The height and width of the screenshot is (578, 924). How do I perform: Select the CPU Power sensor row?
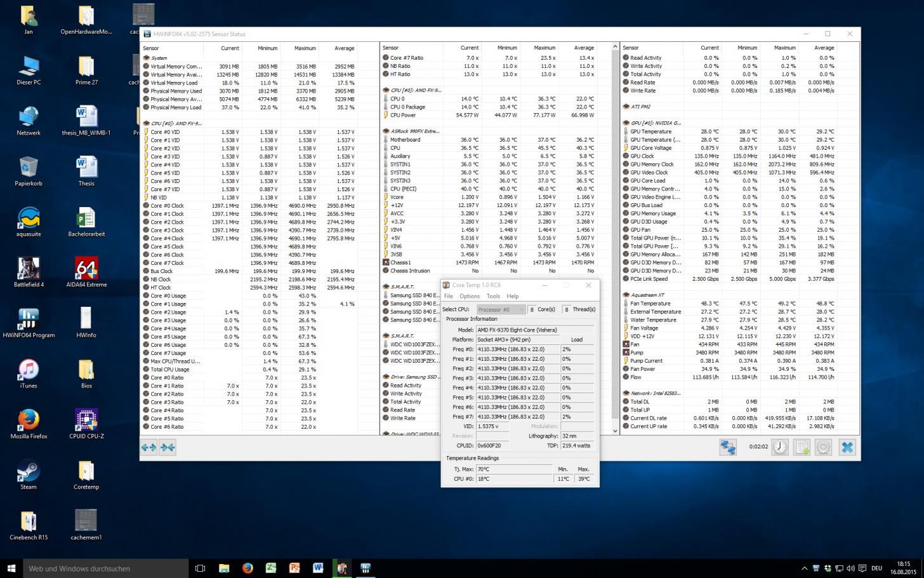click(x=404, y=115)
